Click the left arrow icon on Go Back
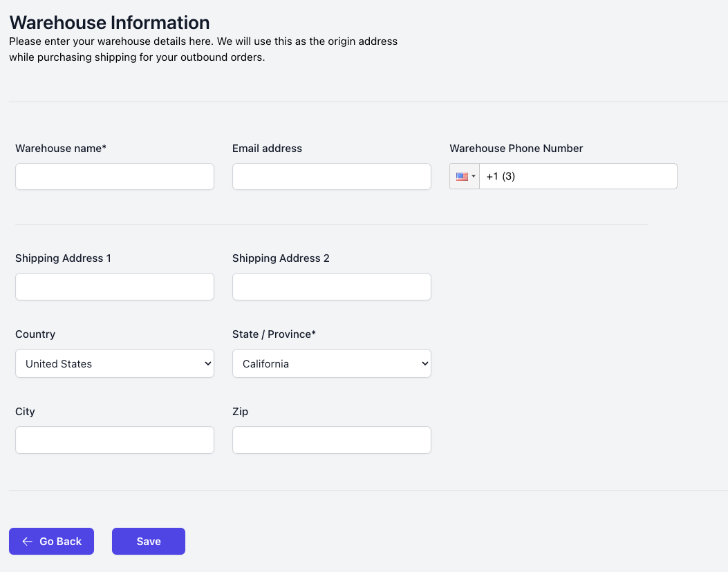This screenshot has height=572, width=728. (28, 542)
